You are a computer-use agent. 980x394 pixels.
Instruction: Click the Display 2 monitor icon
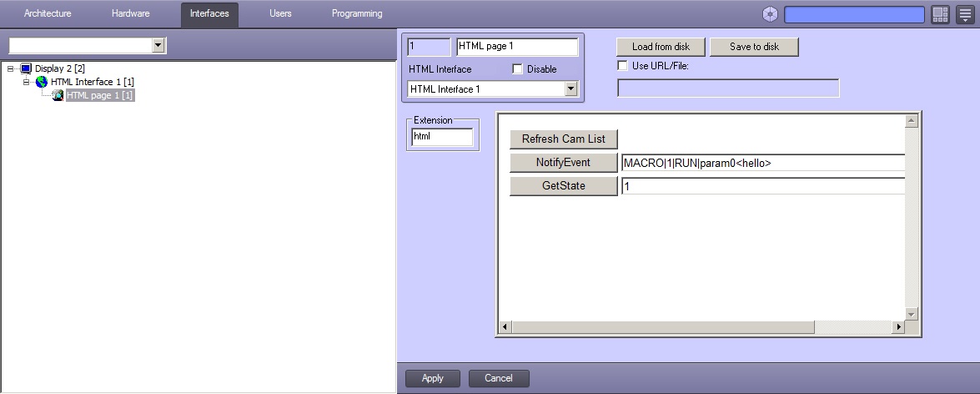(25, 68)
